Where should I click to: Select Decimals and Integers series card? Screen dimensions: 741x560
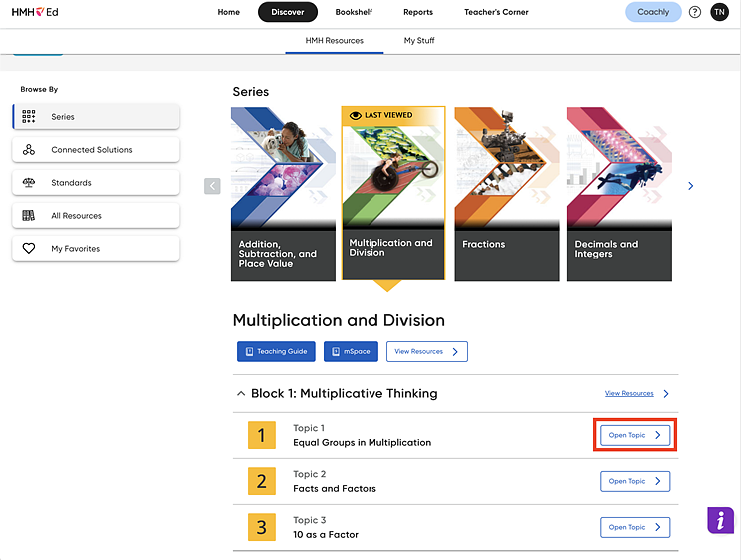click(619, 194)
